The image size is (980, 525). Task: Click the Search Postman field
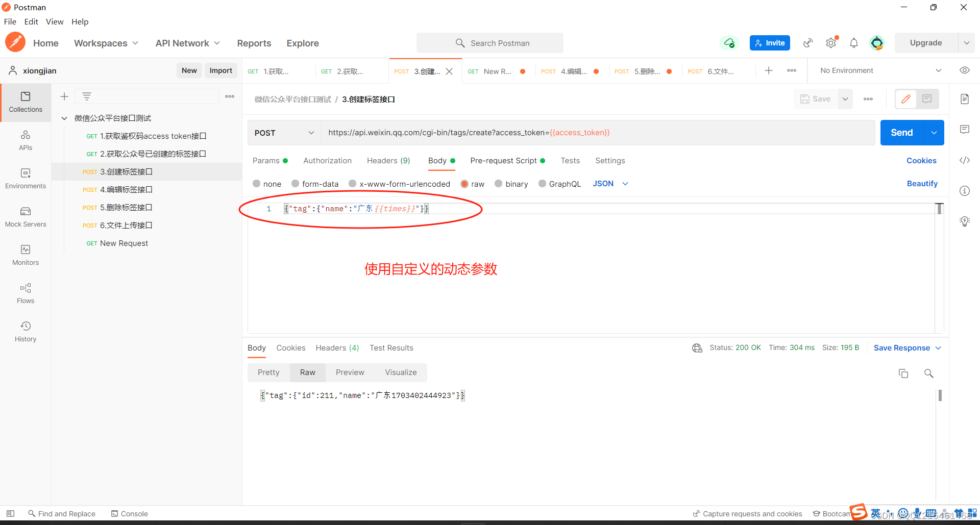click(490, 43)
